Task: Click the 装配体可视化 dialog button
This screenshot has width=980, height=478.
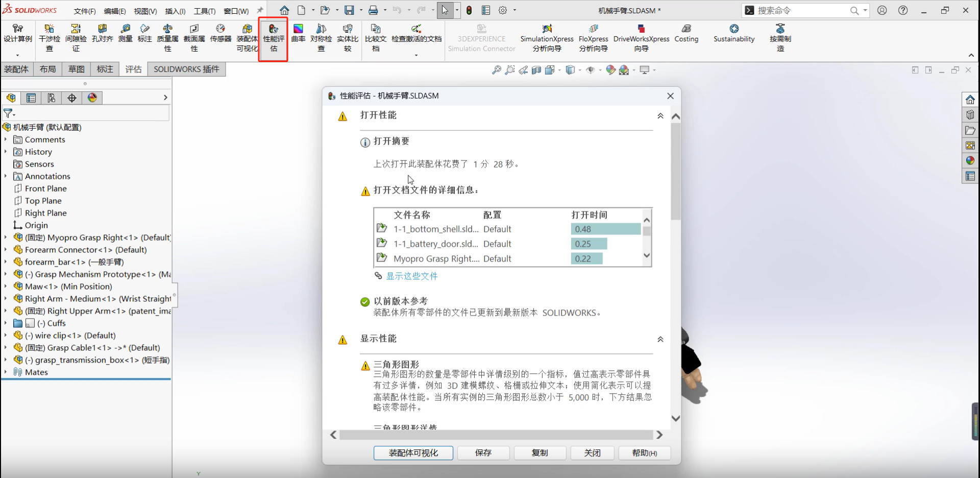Action: (413, 453)
